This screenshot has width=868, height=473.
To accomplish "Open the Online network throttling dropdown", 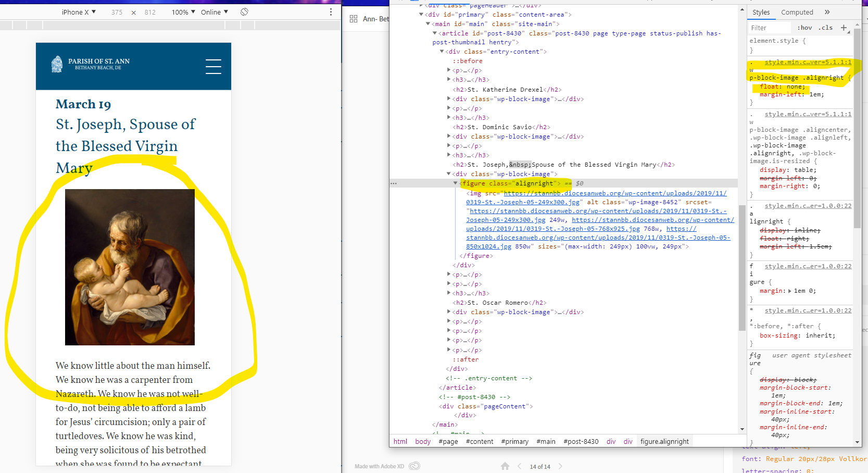I will 214,12.
